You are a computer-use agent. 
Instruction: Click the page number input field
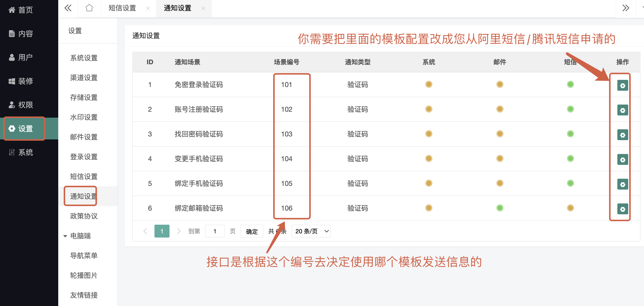point(215,231)
